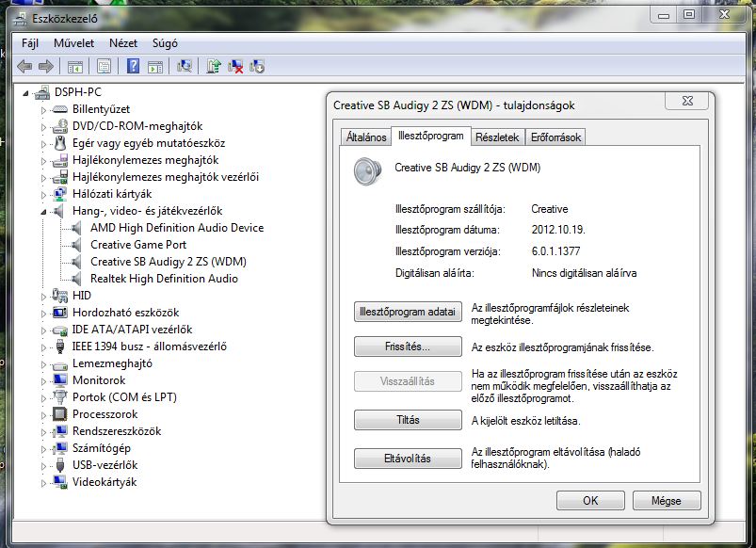Click the Hordozható eszközök icon
Image resolution: width=756 pixels, height=548 pixels.
pos(60,313)
